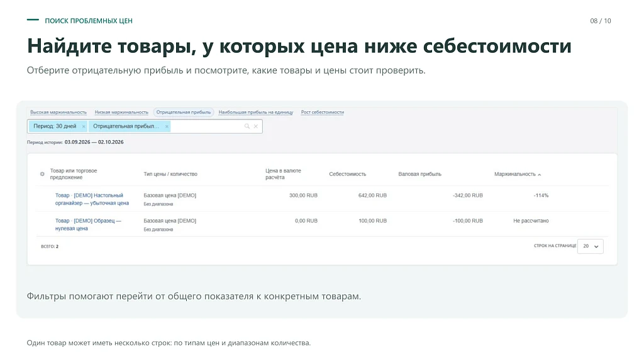The width and height of the screenshot is (644, 362).
Task: Click the 'Себестоимость' column header
Action: (x=347, y=174)
